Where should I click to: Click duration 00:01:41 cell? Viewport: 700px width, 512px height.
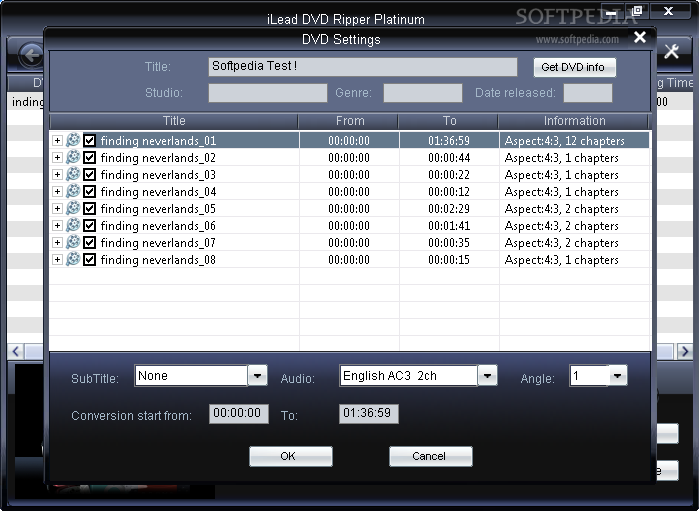pos(449,225)
